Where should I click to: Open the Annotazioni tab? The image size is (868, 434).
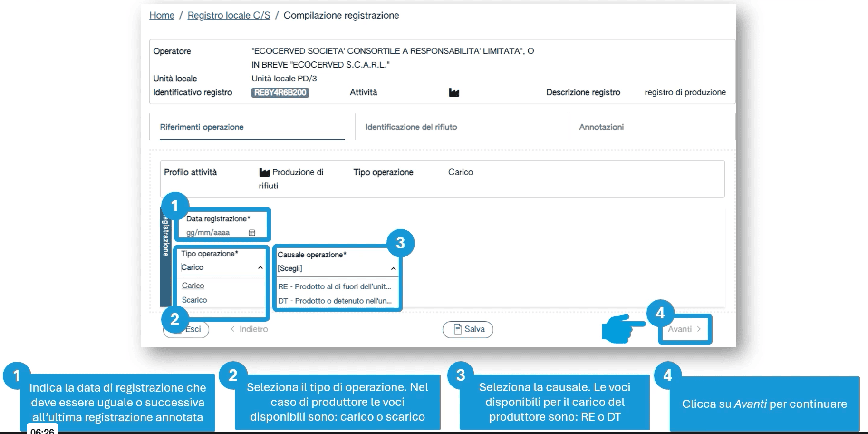[601, 127]
